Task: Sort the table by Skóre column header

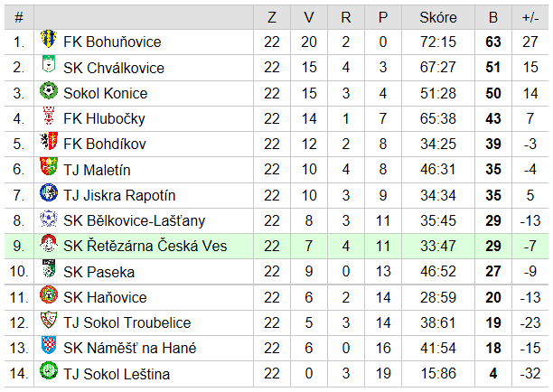Action: click(x=438, y=17)
